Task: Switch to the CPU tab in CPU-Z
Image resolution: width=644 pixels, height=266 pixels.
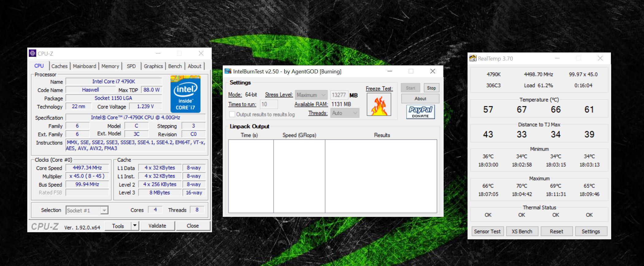Action: point(39,66)
